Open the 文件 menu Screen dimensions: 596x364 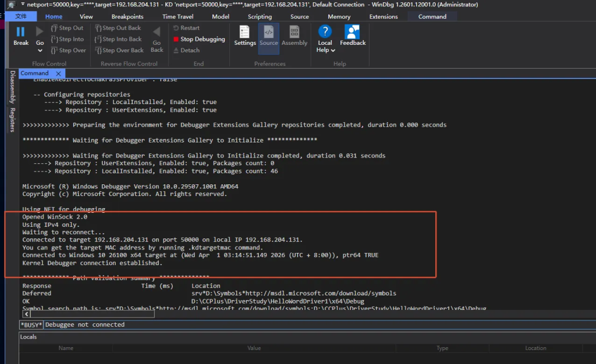point(21,16)
